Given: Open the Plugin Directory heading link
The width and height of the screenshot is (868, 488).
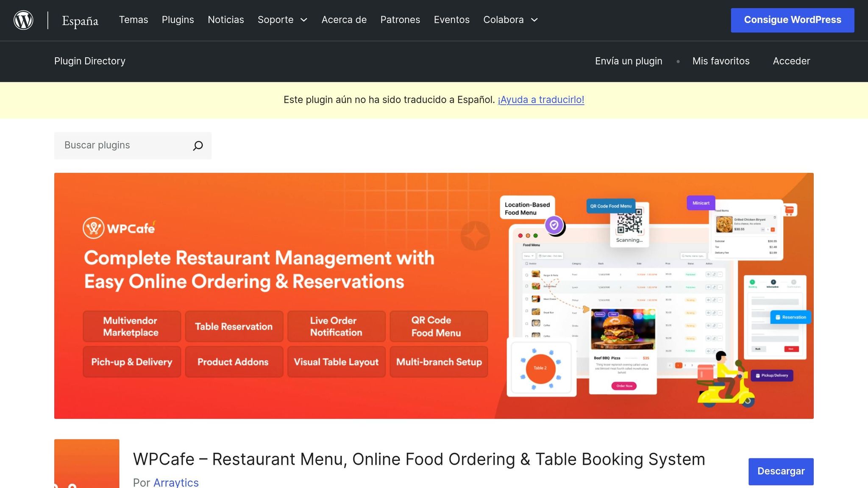Looking at the screenshot, I should click(x=90, y=61).
